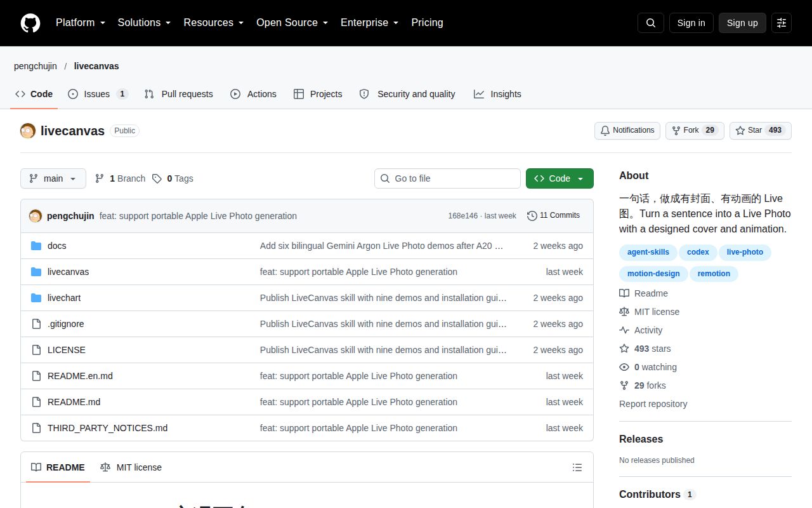Click the commit author avatar icon
Screen dimensions: 812x508
pos(36,216)
